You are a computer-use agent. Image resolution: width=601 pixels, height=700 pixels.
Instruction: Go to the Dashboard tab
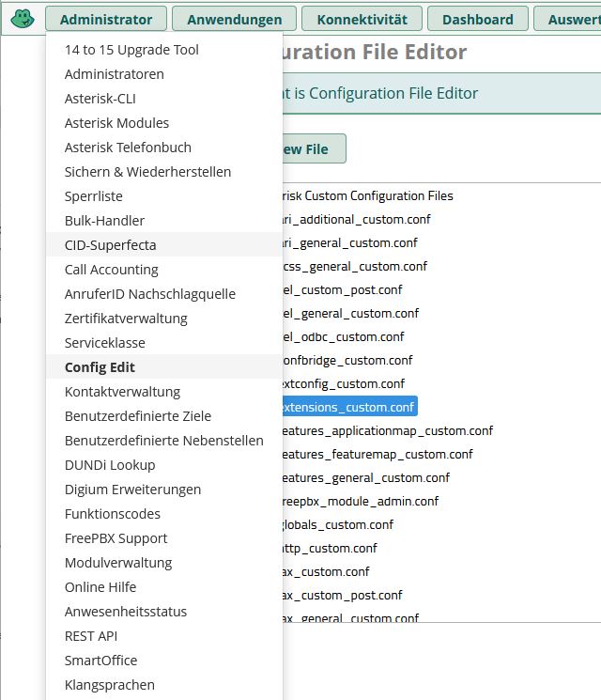(x=478, y=19)
